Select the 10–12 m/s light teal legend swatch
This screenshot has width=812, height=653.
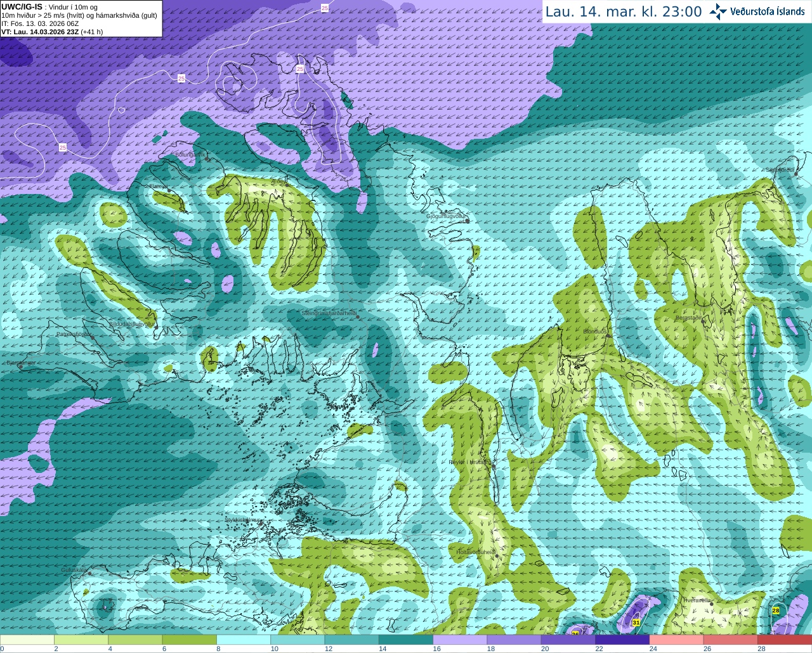click(x=298, y=640)
